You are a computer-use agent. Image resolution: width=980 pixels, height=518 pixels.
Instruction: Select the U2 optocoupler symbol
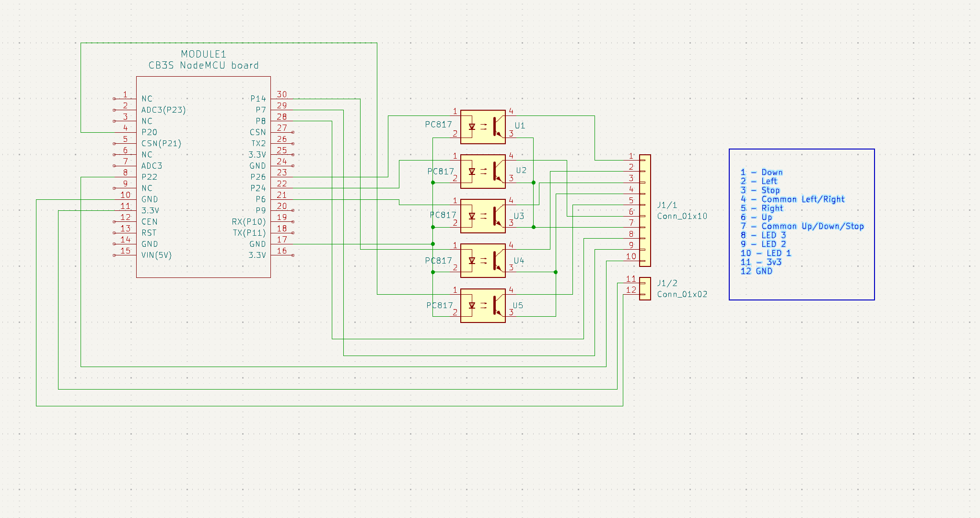coord(483,172)
